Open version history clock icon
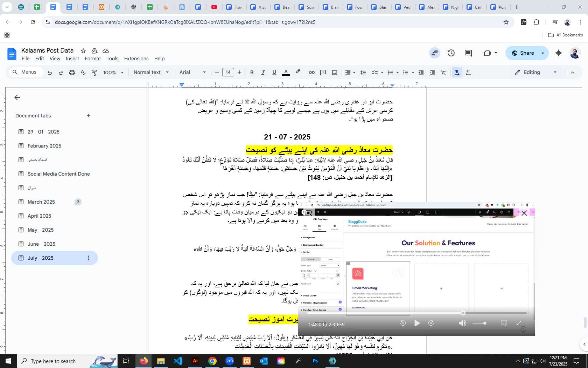The width and height of the screenshot is (588, 368). coord(451,53)
